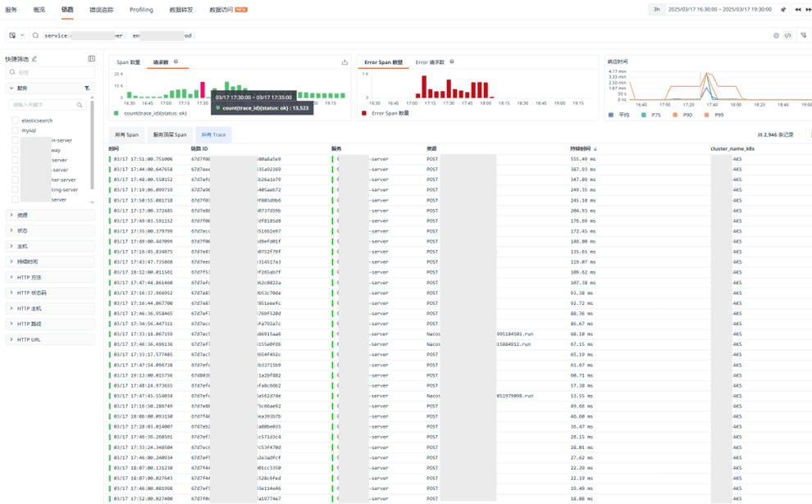The image size is (812, 504).
Task: Click the rewind time range double-arrow icon
Action: pos(797,10)
